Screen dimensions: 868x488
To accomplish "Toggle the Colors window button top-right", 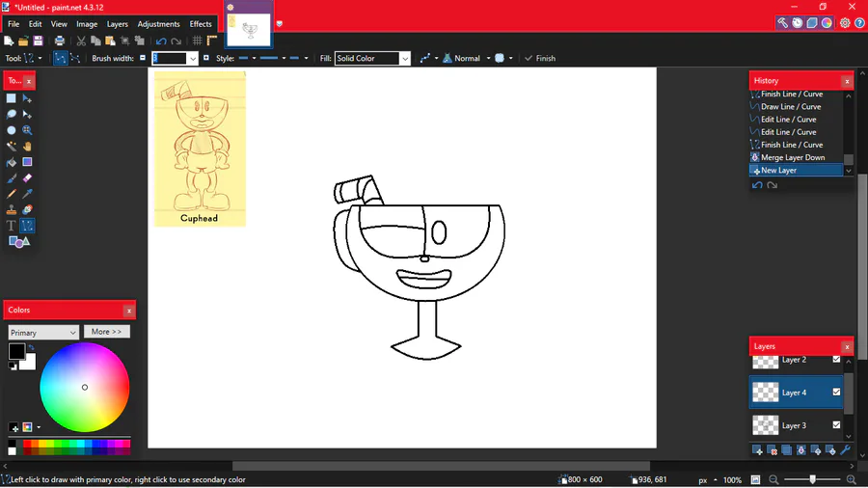I will [827, 23].
